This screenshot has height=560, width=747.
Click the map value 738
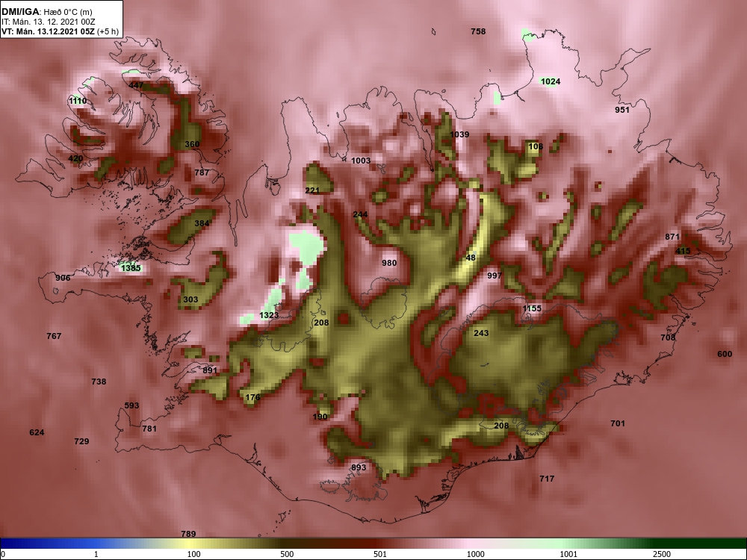click(99, 382)
